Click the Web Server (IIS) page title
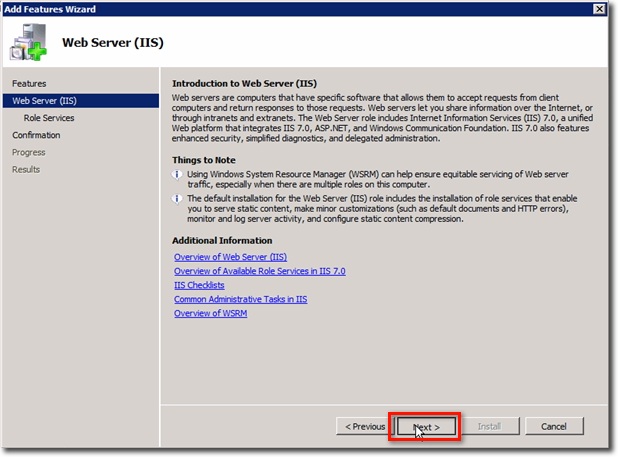Viewport: 619px width, 458px height. tap(113, 43)
